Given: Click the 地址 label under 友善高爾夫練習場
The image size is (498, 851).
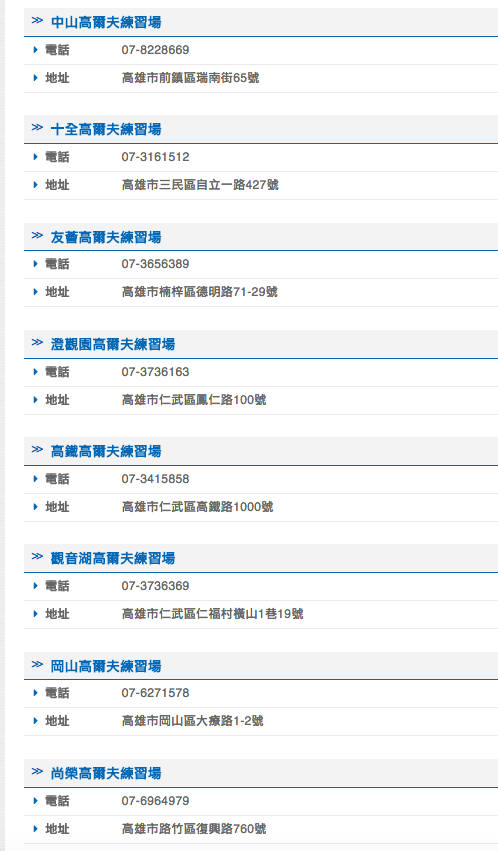Looking at the screenshot, I should point(57,292).
